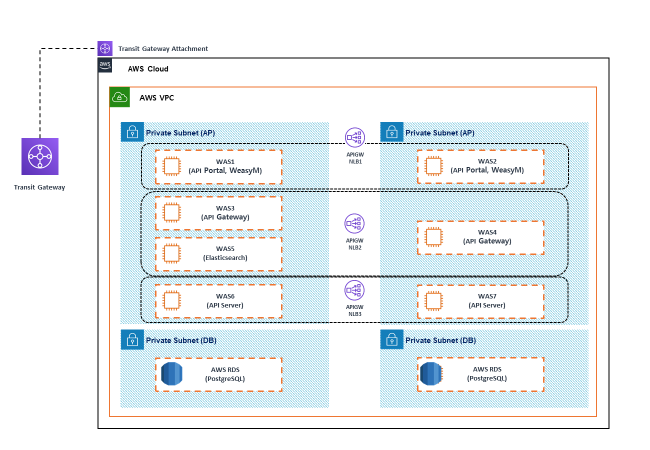Click the Transit Gateway text label
Screen dimensions: 650x450
(40, 188)
